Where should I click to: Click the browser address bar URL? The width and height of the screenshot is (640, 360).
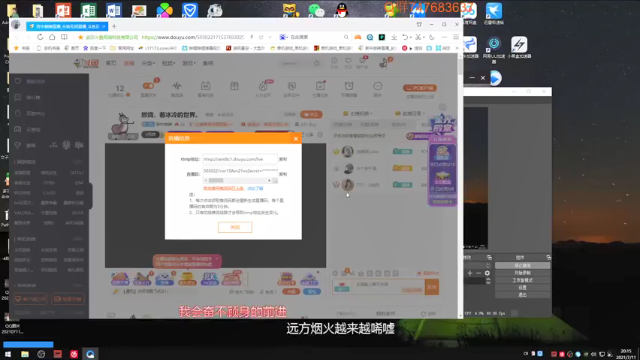(193, 37)
